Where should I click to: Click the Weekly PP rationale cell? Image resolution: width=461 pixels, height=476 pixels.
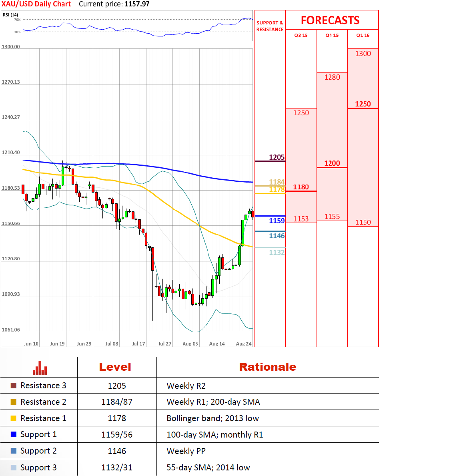tap(186, 451)
